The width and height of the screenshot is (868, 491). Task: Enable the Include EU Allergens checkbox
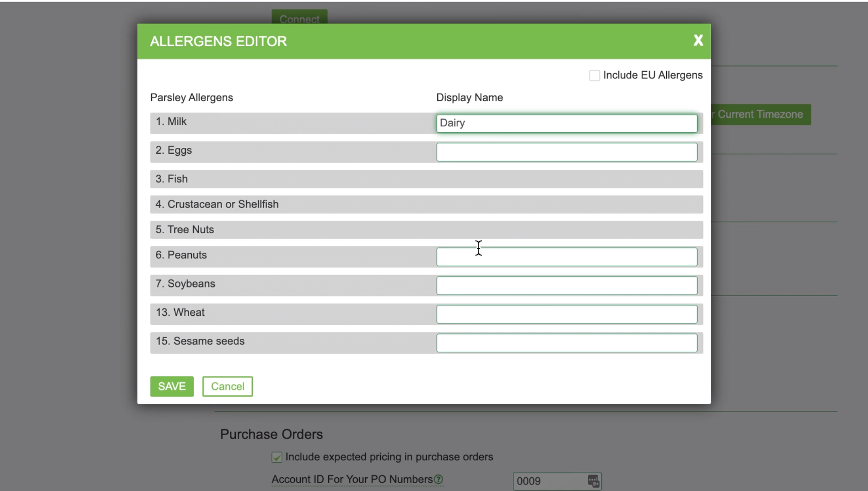[594, 76]
